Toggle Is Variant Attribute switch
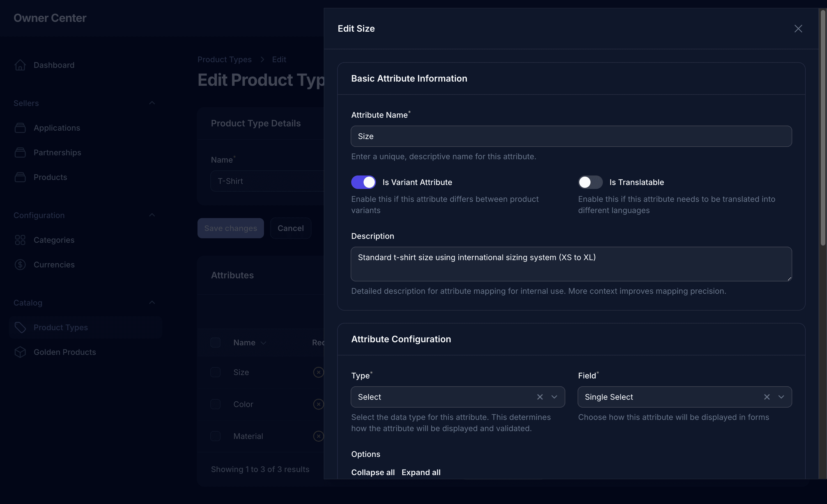The image size is (827, 504). 363,182
